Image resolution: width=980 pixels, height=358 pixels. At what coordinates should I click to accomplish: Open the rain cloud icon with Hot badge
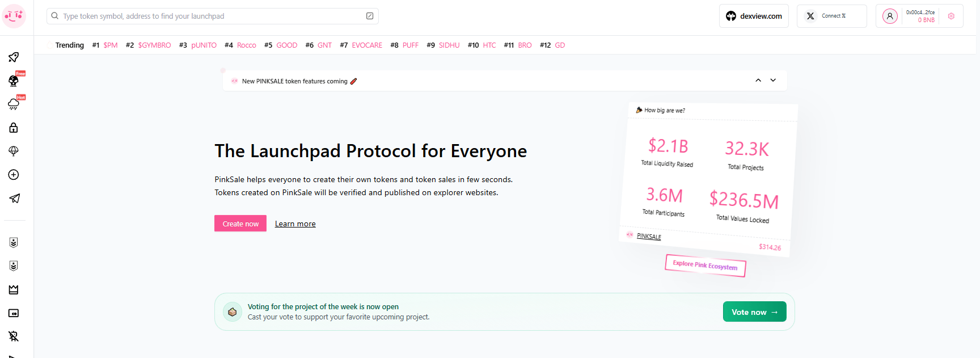14,104
